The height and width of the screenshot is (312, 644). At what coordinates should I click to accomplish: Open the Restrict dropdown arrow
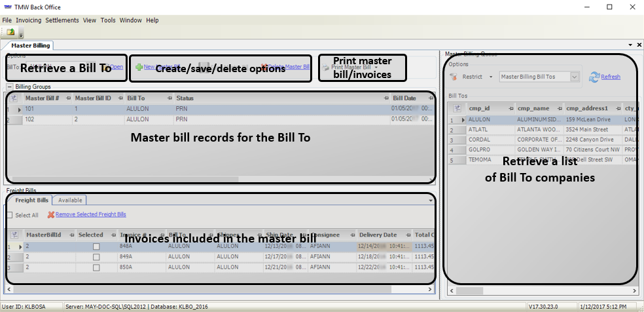click(x=490, y=77)
